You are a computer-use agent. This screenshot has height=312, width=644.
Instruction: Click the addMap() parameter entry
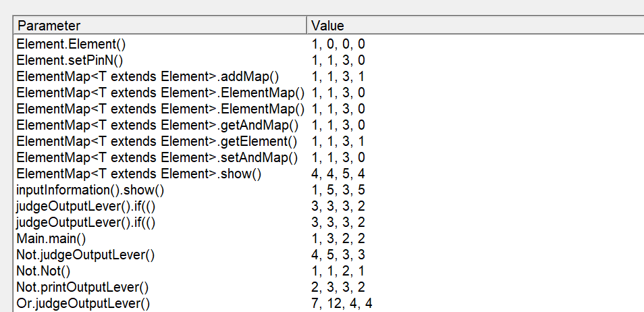pyautogui.click(x=148, y=76)
